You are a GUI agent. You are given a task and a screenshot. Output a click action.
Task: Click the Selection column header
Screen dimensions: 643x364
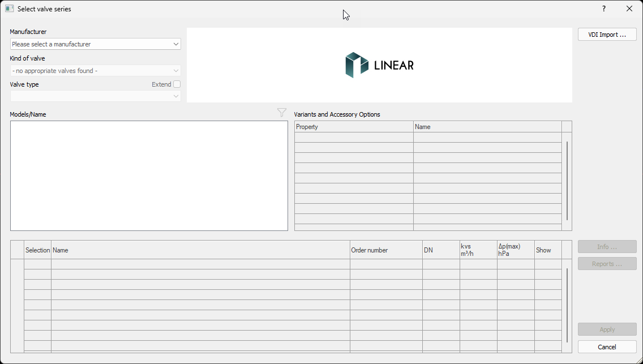click(x=38, y=250)
